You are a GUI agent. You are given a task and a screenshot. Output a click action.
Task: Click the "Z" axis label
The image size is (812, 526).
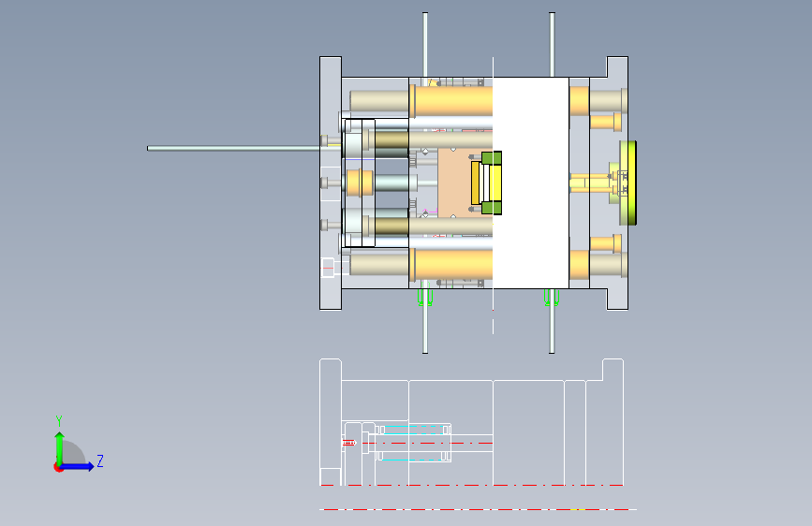(100, 460)
